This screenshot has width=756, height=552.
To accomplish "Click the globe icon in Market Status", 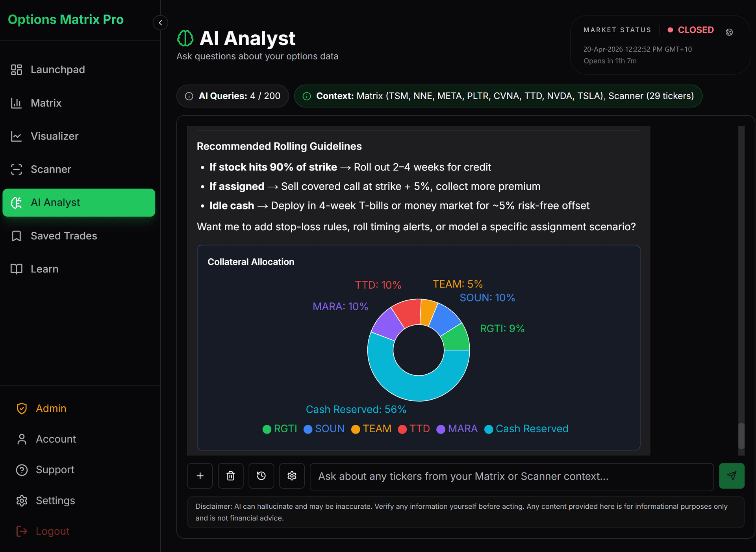I will pos(729,32).
